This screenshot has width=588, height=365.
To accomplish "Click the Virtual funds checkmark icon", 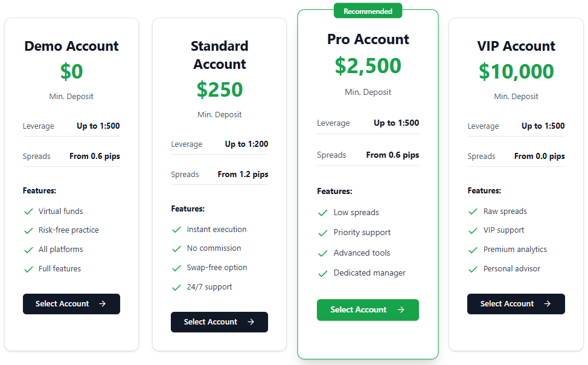I will click(28, 212).
